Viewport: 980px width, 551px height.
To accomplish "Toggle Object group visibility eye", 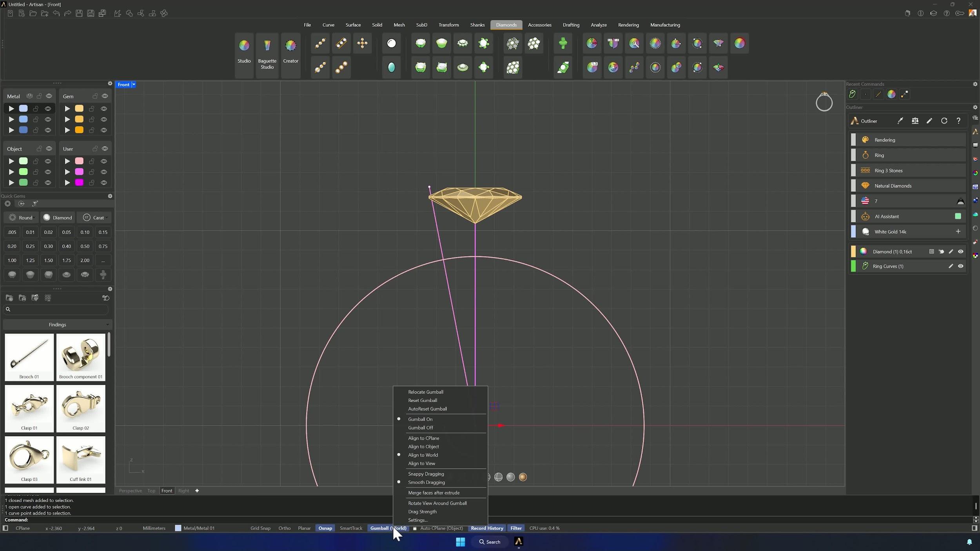I will click(x=49, y=149).
